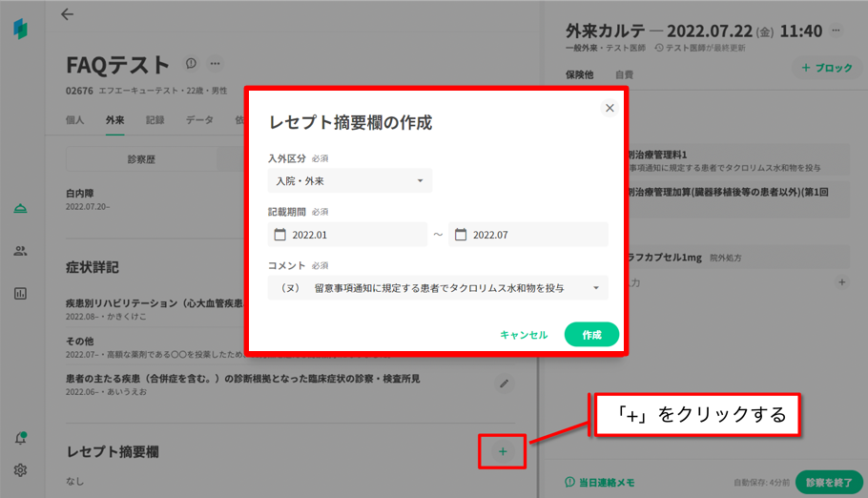Select the 記載期間 start month field 2022.01
868x498 pixels.
coord(347,235)
